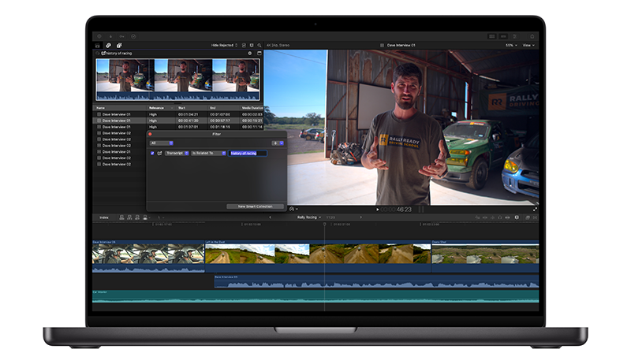Open the Libraries sidebar icon
The height and width of the screenshot is (364, 631).
pyautogui.click(x=98, y=45)
